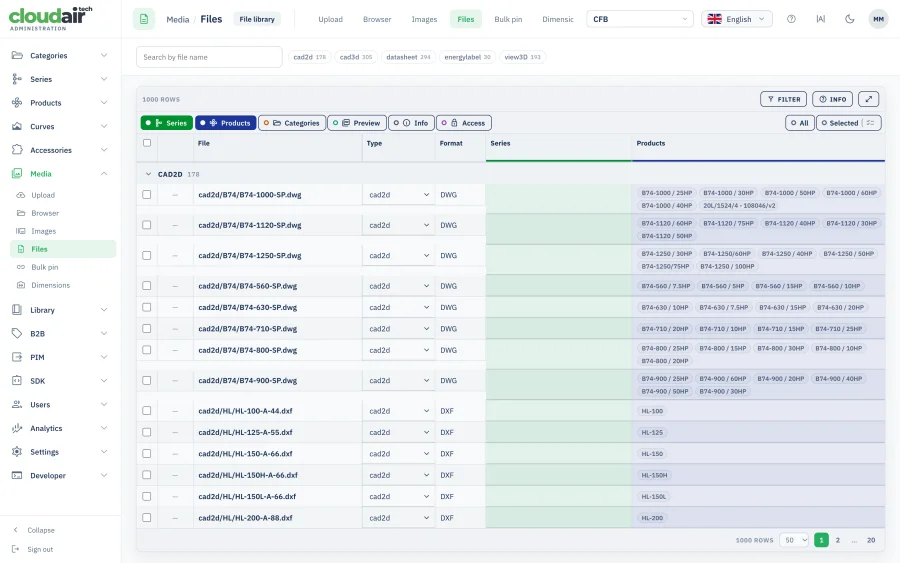Screen dimensions: 900x563
Task: Click the Collapse sidebar arrow icon
Action: (15, 530)
